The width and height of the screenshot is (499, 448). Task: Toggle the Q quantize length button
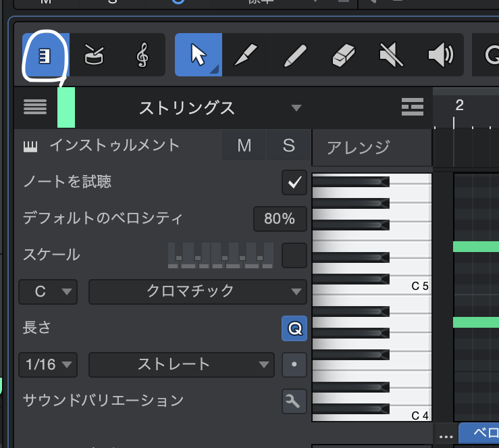tap(294, 329)
